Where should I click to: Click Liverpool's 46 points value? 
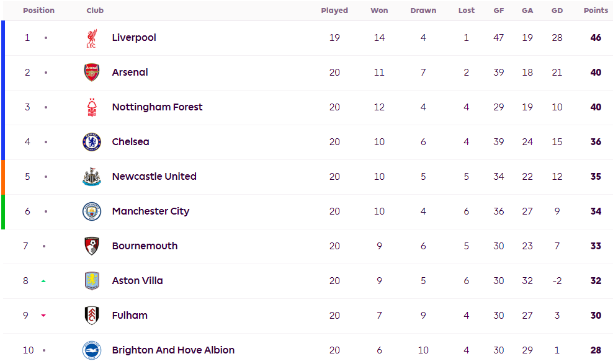click(596, 37)
